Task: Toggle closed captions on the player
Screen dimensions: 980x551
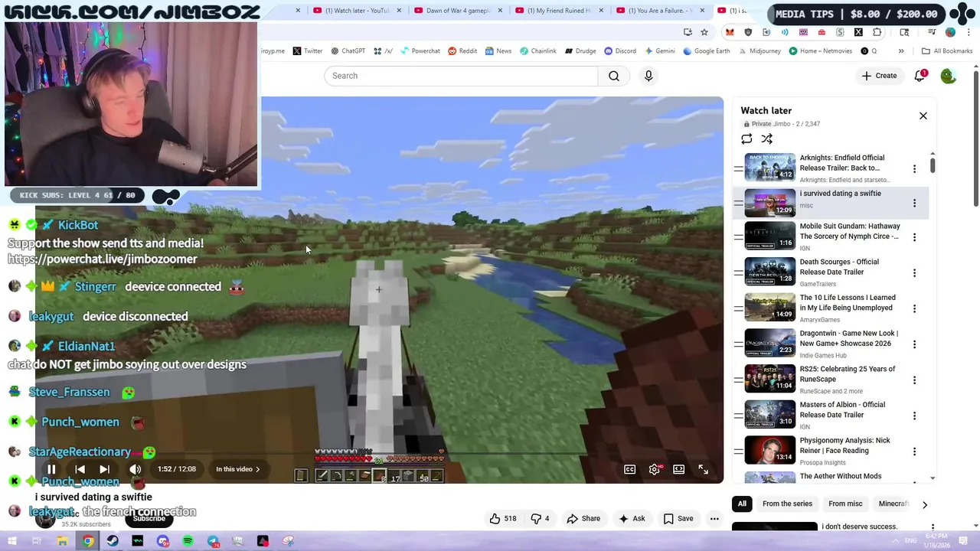Action: tap(629, 469)
